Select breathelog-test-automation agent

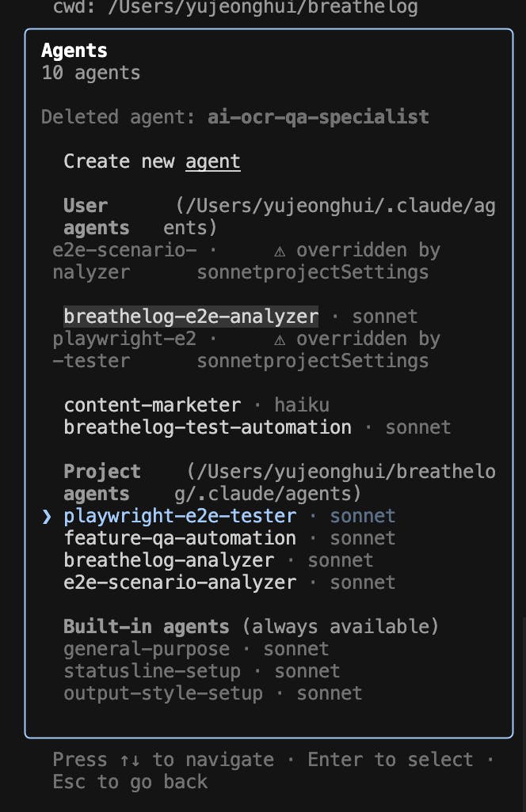tap(257, 427)
